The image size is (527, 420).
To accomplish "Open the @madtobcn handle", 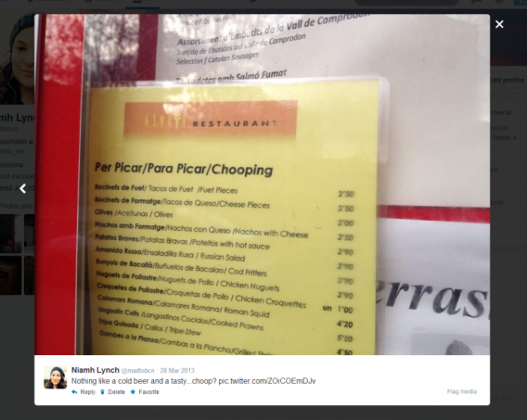I will 137,371.
